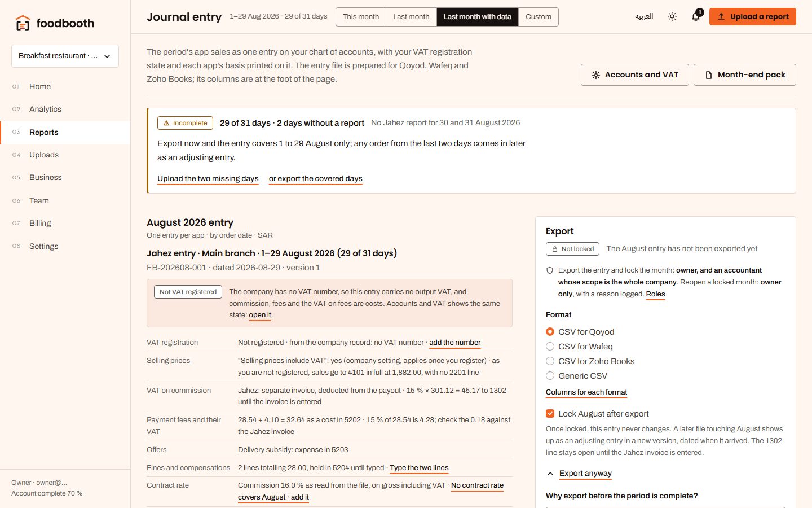Switch to This month tab
The image size is (812, 508).
(361, 17)
